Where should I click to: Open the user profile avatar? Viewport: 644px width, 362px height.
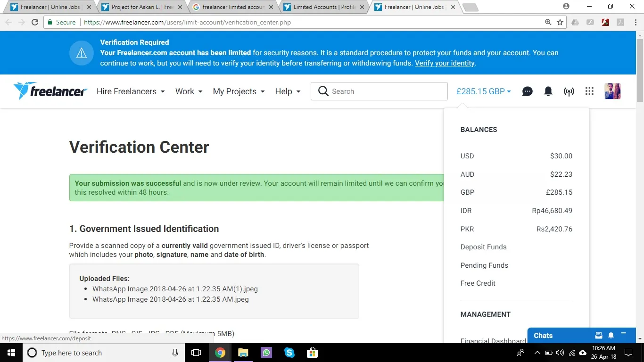[x=612, y=91]
